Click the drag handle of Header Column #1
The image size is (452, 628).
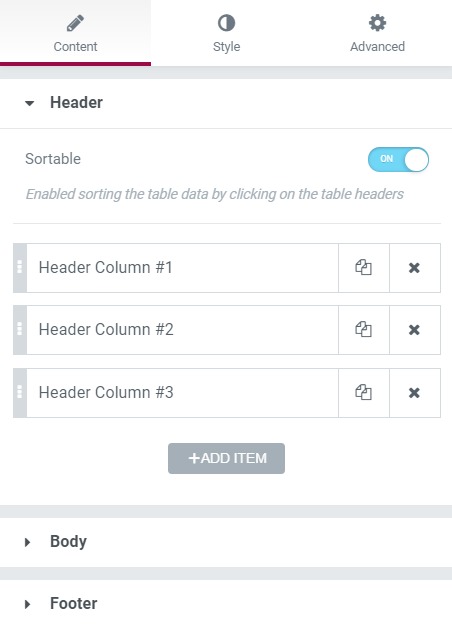20,268
